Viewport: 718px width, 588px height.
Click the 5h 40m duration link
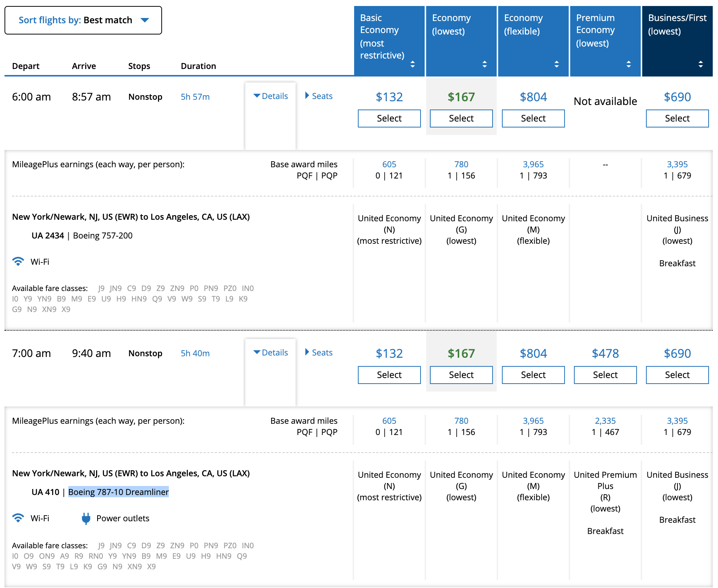coord(195,353)
